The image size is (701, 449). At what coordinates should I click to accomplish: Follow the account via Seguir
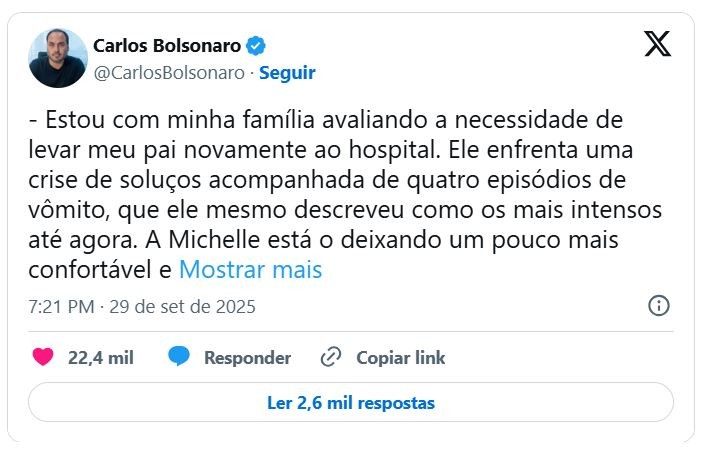click(287, 72)
